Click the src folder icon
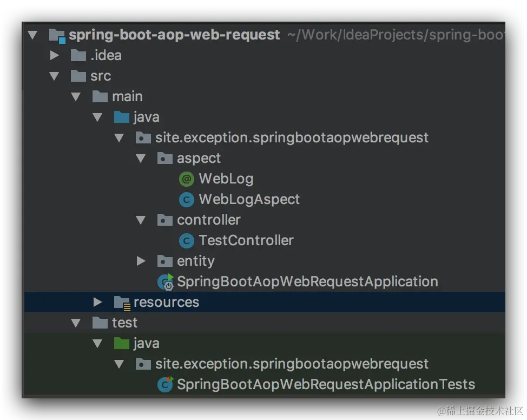The width and height of the screenshot is (527, 420). [78, 76]
